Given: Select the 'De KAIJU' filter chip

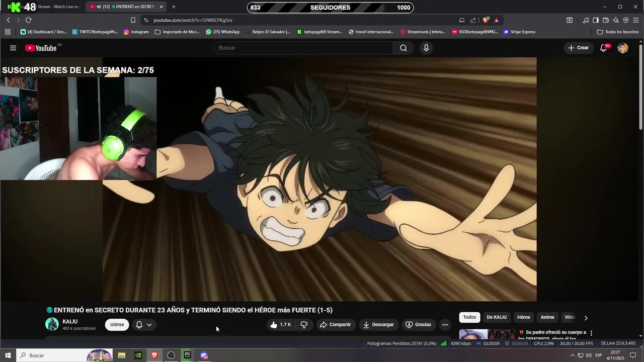Looking at the screenshot, I should coord(497,317).
